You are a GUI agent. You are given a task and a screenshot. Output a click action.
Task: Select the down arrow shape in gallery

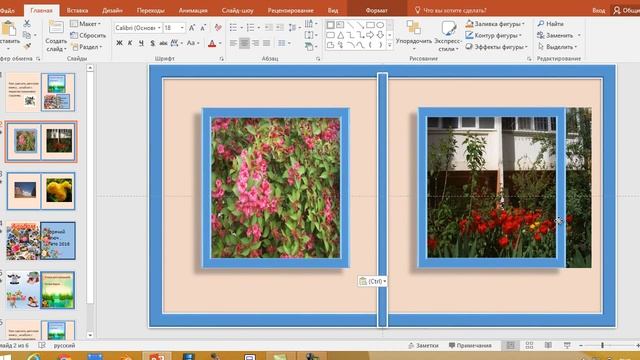tap(380, 35)
